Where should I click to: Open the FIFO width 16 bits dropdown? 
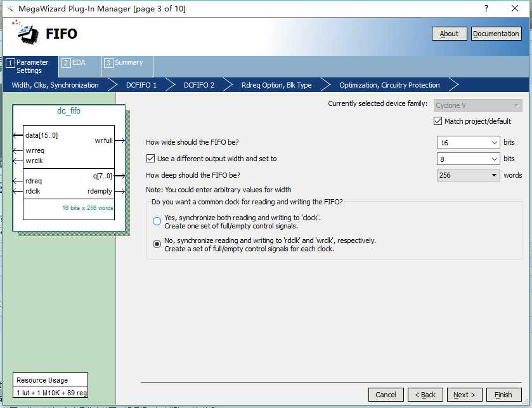point(468,143)
